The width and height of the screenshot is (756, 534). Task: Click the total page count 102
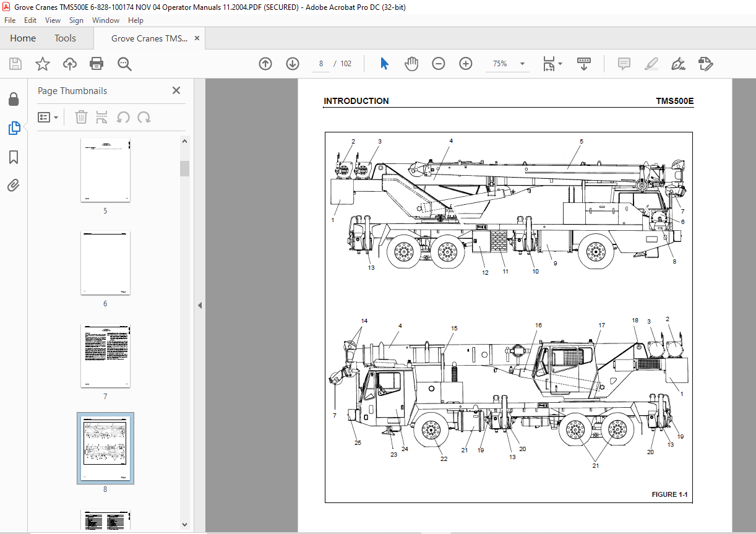click(x=346, y=64)
